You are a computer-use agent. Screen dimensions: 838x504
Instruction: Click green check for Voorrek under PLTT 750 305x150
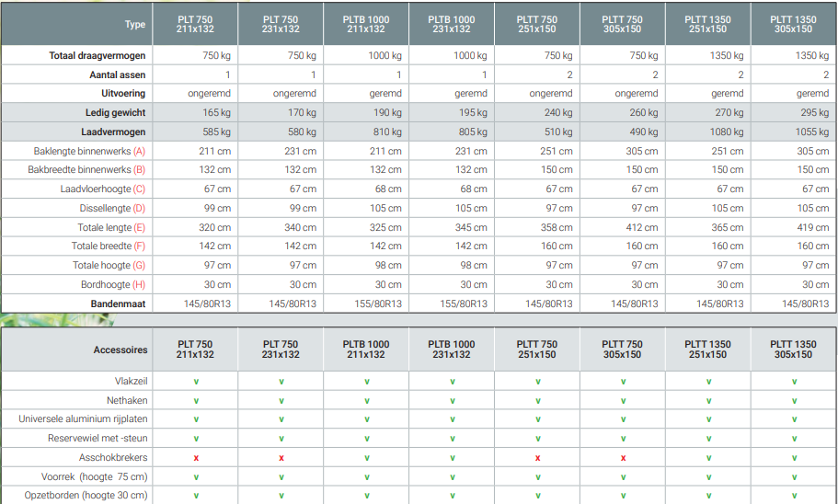tap(623, 477)
